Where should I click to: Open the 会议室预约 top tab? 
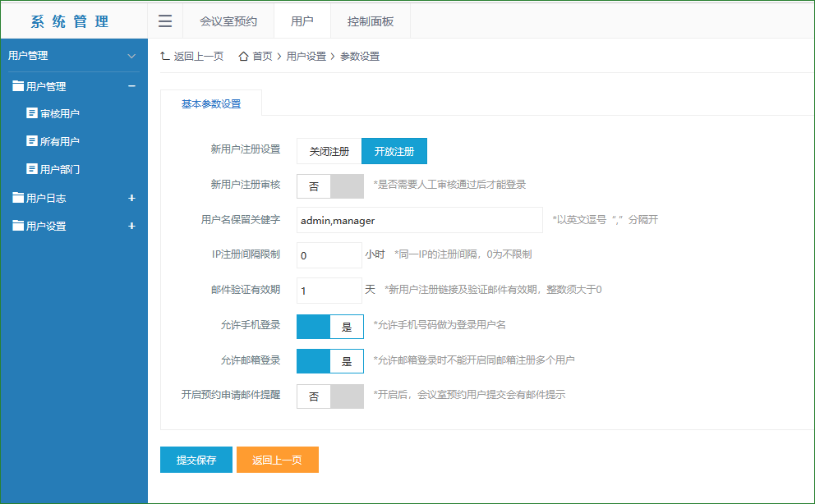pyautogui.click(x=228, y=21)
